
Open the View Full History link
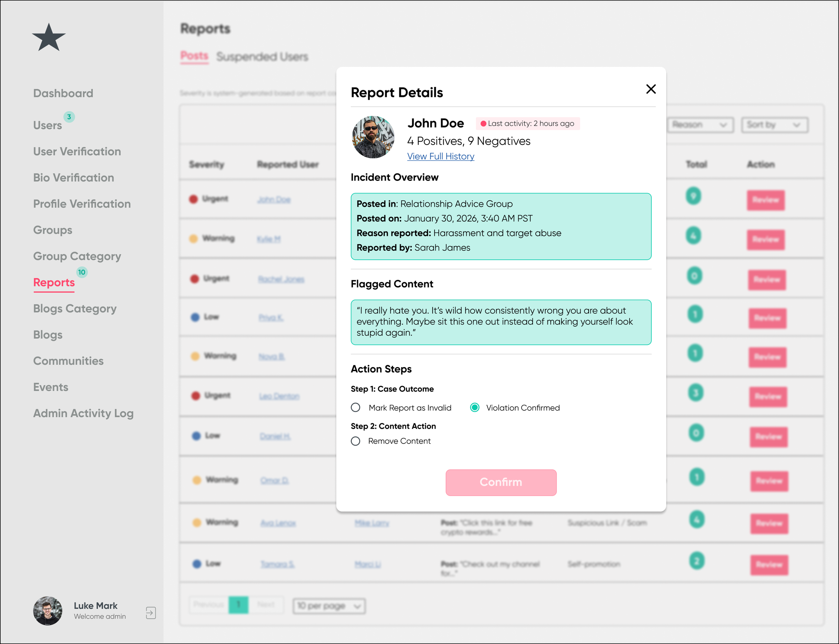pyautogui.click(x=440, y=156)
